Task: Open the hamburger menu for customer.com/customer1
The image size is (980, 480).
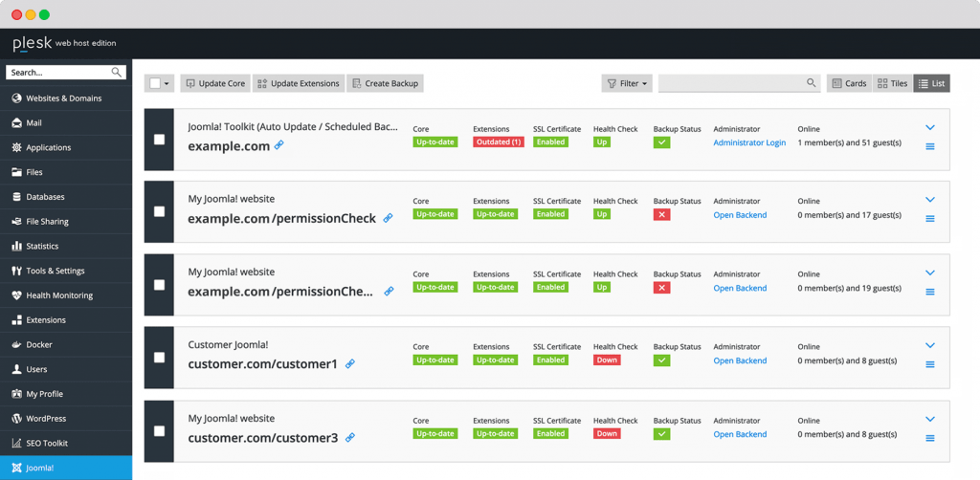Action: 930,364
